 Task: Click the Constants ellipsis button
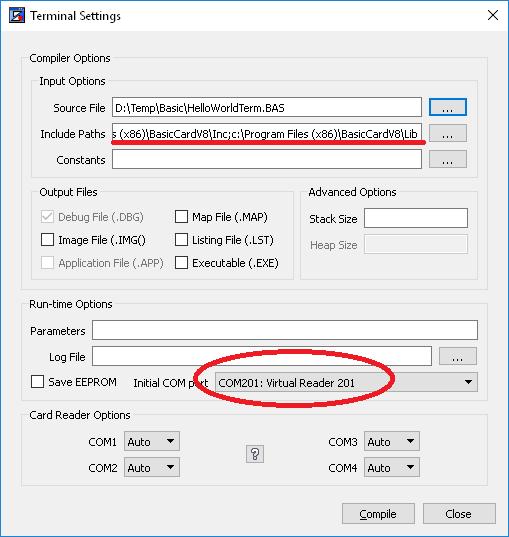[448, 159]
